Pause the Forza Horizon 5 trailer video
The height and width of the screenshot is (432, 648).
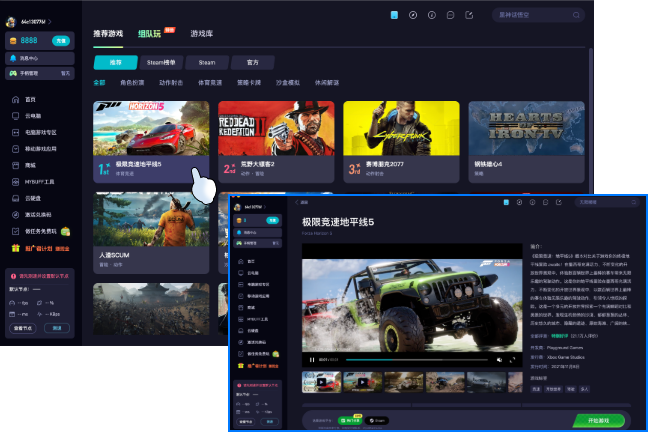click(x=312, y=360)
